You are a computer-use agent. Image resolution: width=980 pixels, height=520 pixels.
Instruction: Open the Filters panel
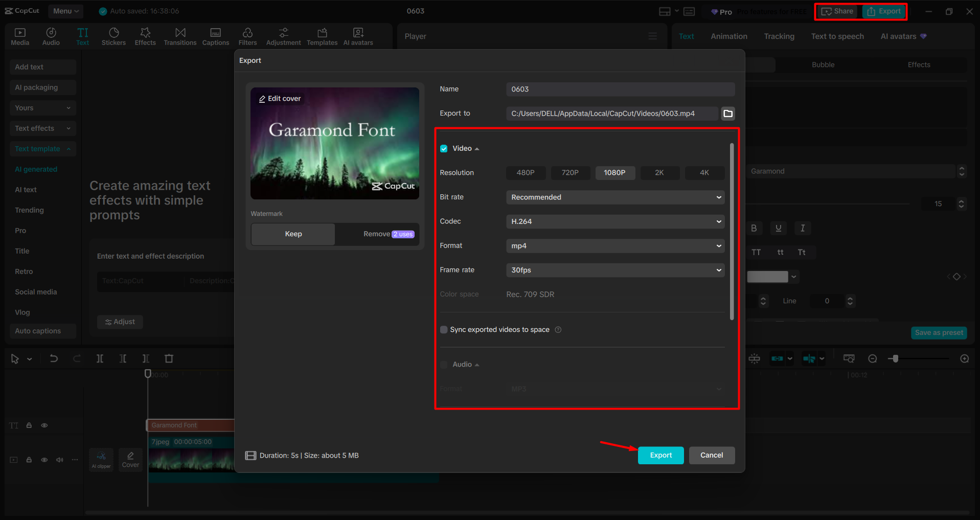pos(247,36)
